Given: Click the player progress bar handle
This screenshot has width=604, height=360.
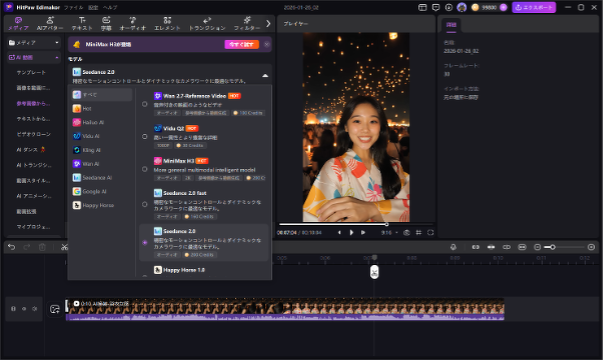Looking at the screenshot, I should (386, 224).
